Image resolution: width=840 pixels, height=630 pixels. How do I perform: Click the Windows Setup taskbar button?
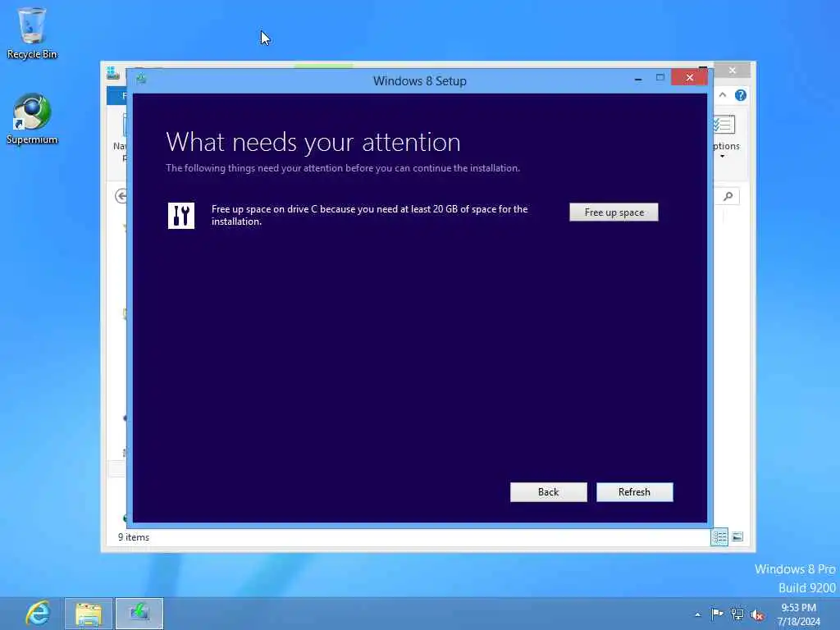coord(139,614)
